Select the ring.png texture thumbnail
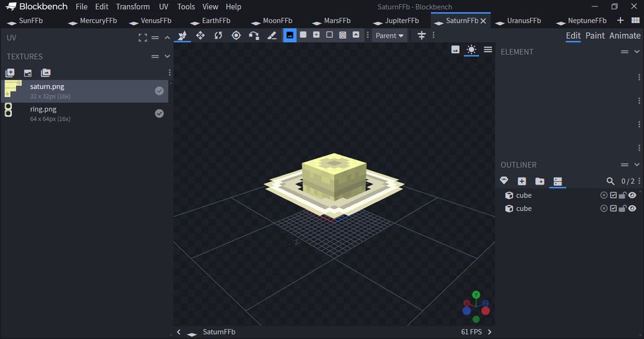The image size is (644, 339). coord(8,110)
